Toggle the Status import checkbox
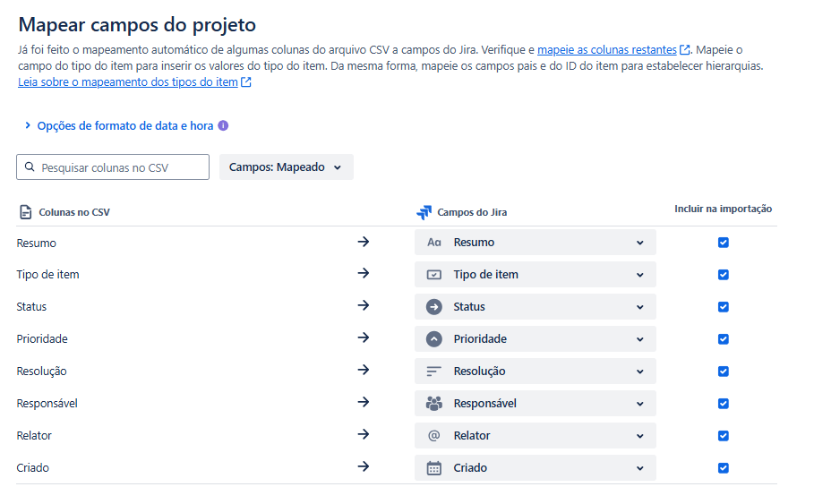Viewport: 814px width, 504px height. pos(724,307)
